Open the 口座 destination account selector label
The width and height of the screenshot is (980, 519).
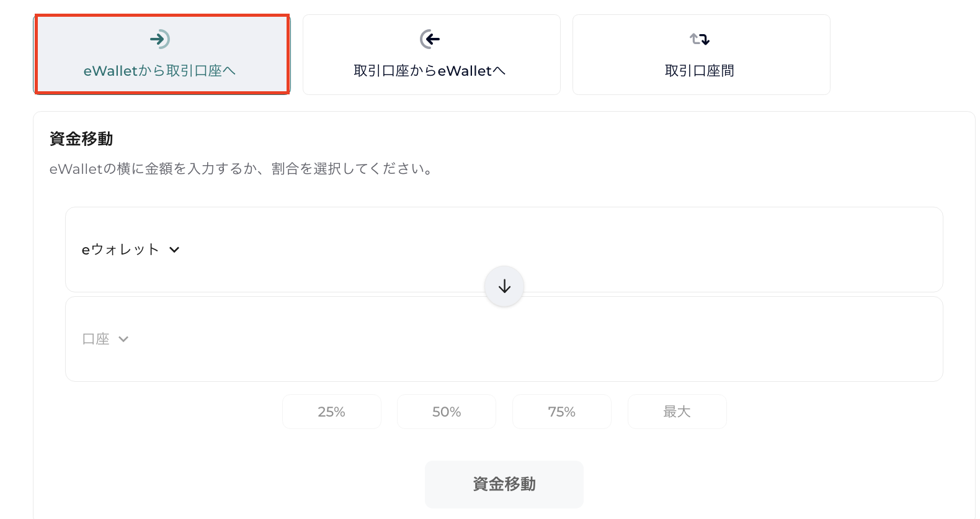point(96,339)
